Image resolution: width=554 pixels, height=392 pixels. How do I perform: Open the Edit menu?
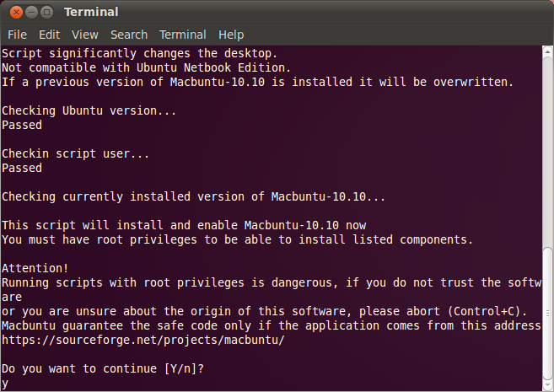click(x=49, y=35)
